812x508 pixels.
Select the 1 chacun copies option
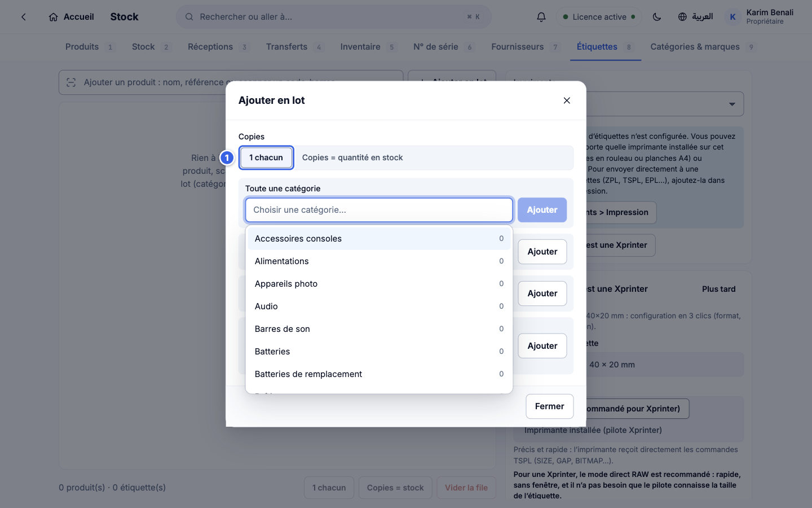(x=266, y=157)
